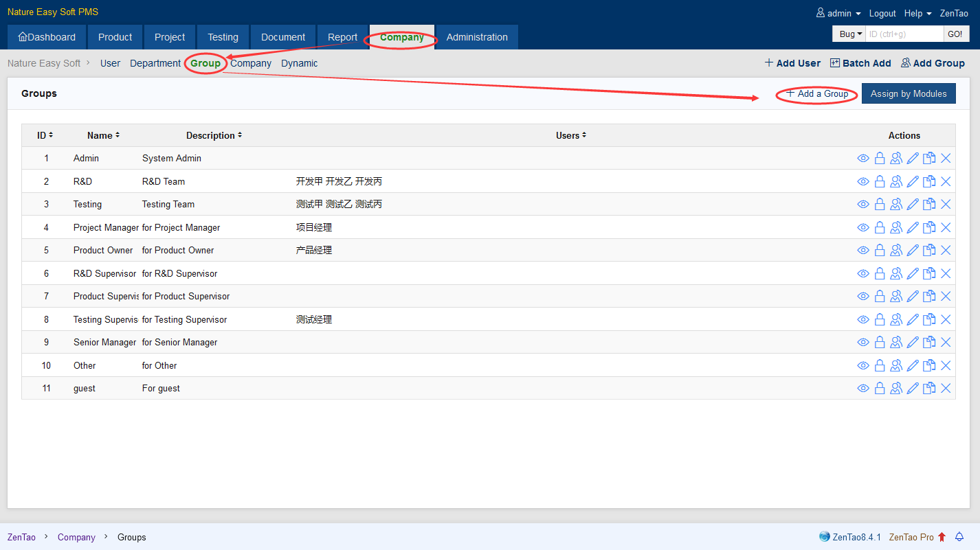Screen dimensions: 980x550
Task: Click the view eye icon for Admin group
Action: tap(863, 159)
